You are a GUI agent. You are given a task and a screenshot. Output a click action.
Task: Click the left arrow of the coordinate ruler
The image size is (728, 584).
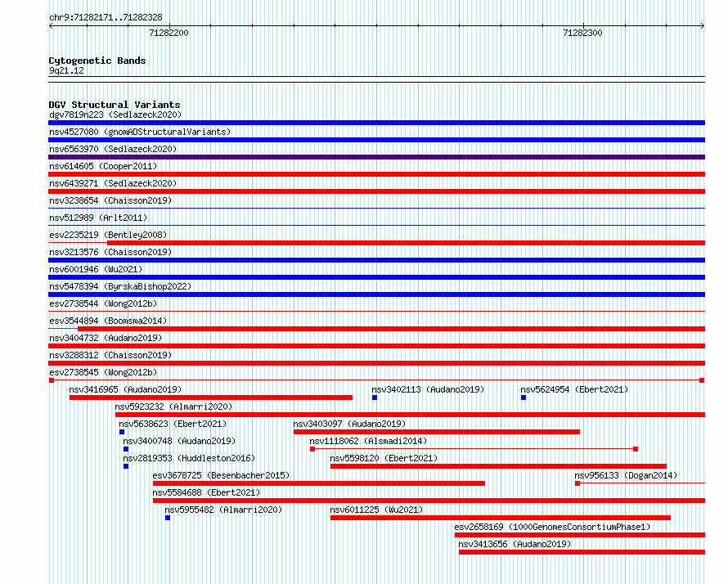coord(51,26)
